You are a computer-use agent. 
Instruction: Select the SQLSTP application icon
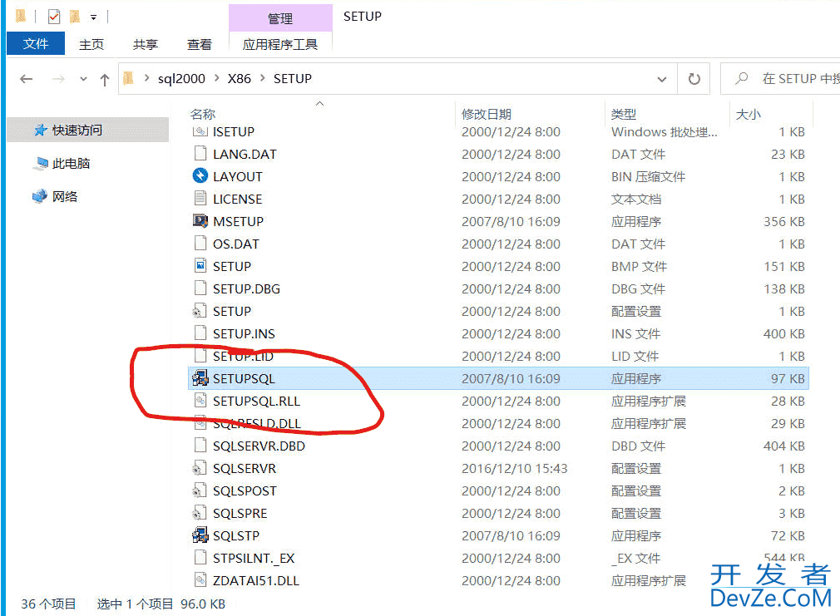pos(200,535)
